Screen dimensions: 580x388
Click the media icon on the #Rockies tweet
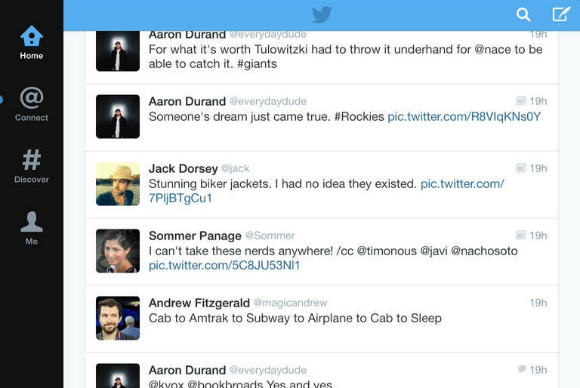point(521,101)
